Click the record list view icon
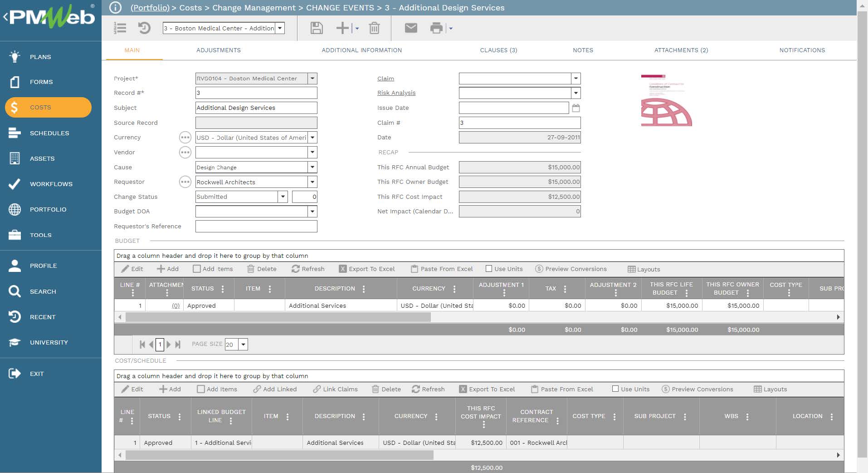The image size is (868, 473). click(x=120, y=28)
